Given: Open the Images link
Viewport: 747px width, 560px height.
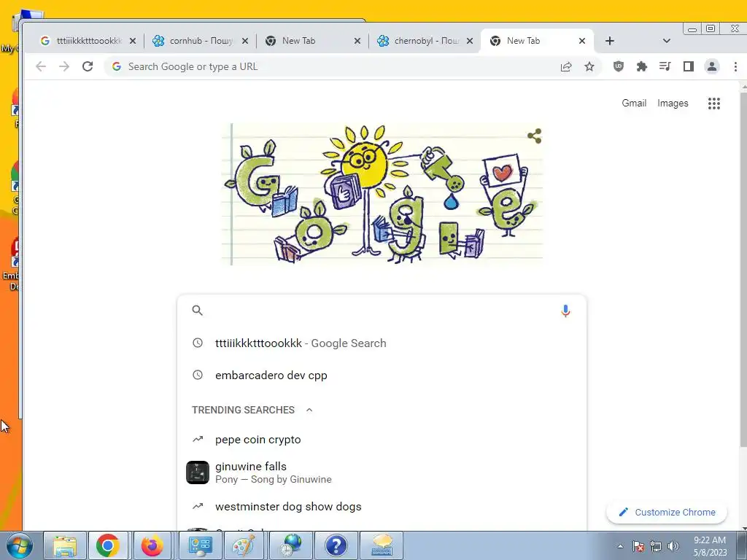Looking at the screenshot, I should tap(673, 104).
